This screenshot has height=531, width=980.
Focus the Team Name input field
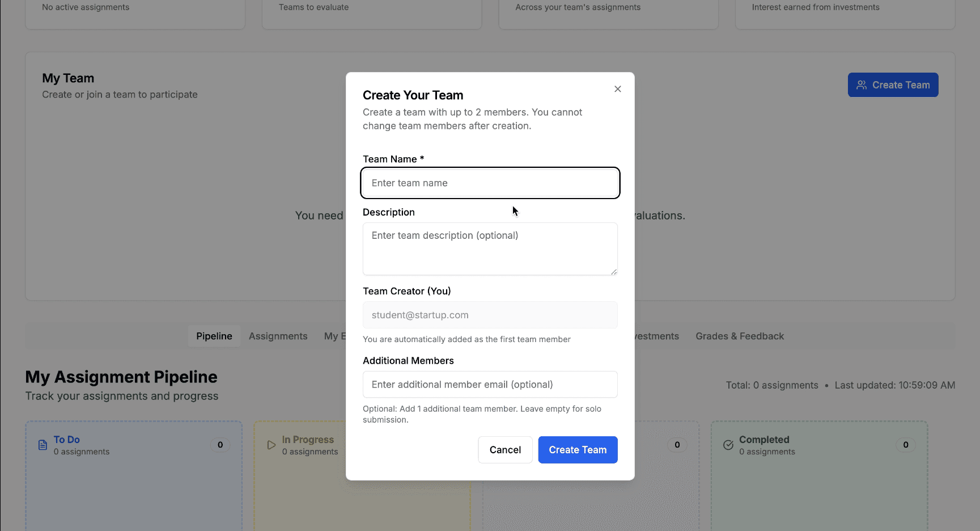490,183
